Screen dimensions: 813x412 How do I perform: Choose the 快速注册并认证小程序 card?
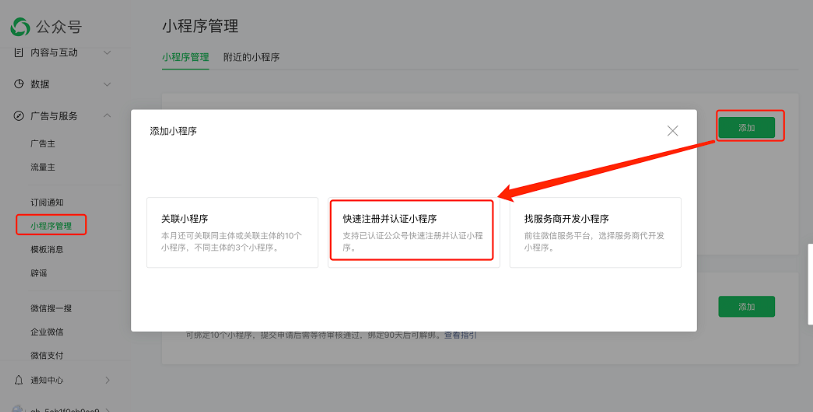click(x=414, y=233)
